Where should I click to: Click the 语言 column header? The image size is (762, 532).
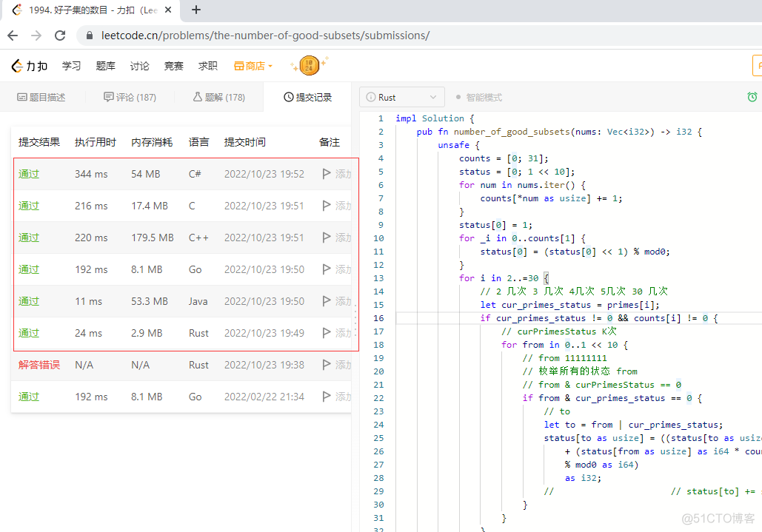point(198,142)
